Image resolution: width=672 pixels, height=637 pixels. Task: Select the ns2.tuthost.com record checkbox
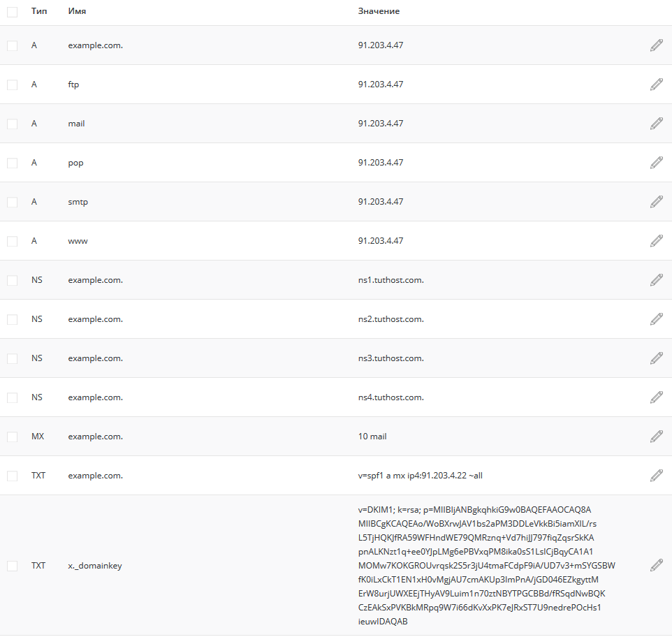coord(13,320)
